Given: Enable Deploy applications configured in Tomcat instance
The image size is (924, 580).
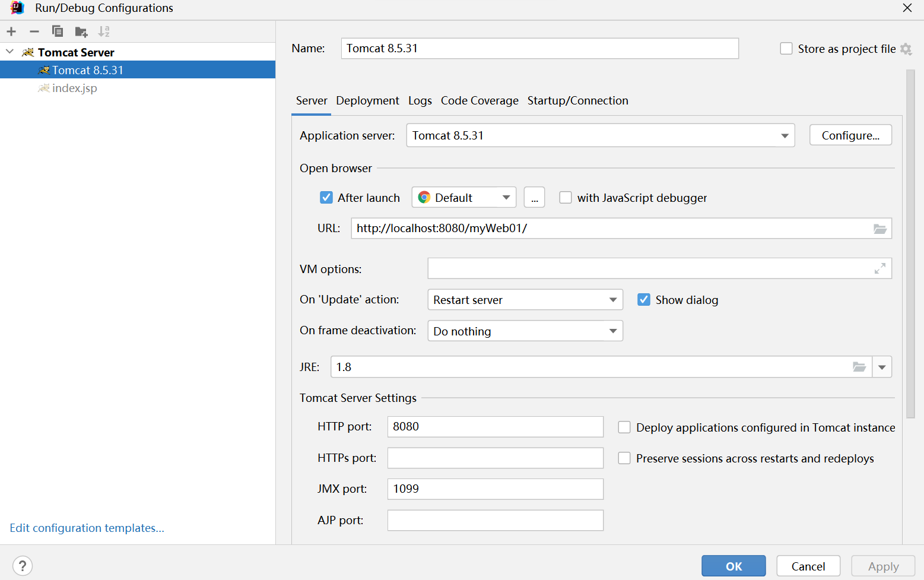Looking at the screenshot, I should [624, 427].
